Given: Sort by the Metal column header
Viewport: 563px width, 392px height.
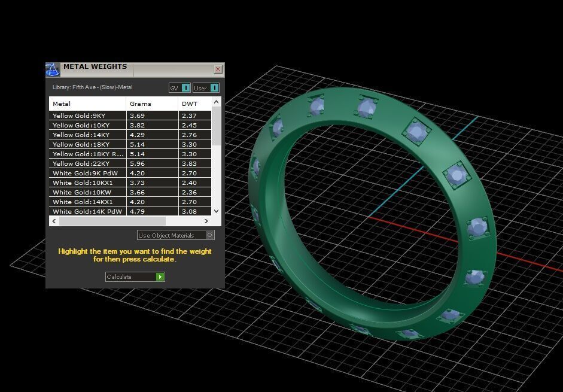Looking at the screenshot, I should pyautogui.click(x=87, y=104).
